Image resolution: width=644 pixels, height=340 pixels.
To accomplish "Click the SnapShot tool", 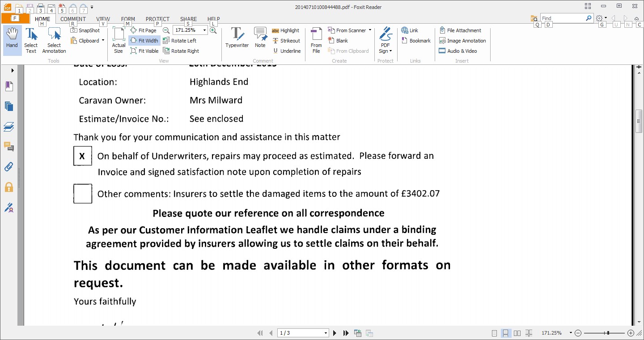I will (x=85, y=30).
